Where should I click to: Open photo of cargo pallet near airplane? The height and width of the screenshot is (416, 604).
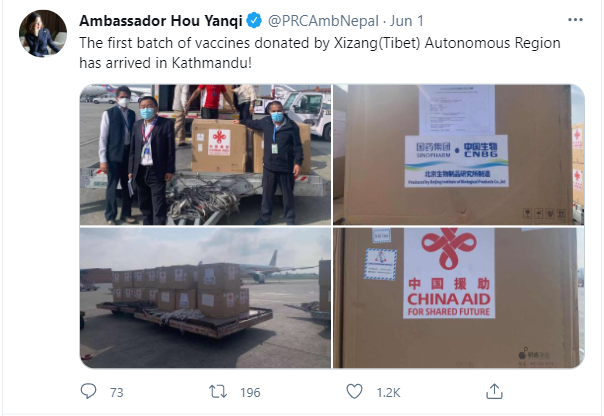[205, 298]
